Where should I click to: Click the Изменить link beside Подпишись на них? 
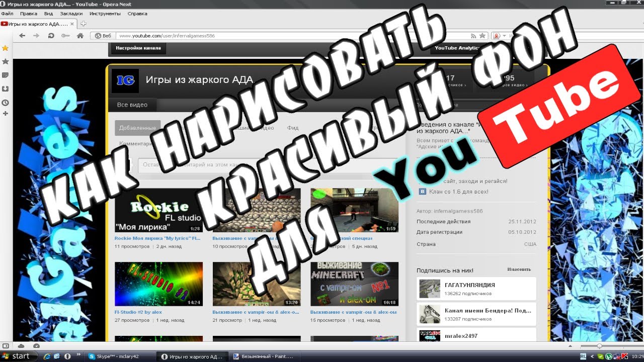[x=519, y=270]
